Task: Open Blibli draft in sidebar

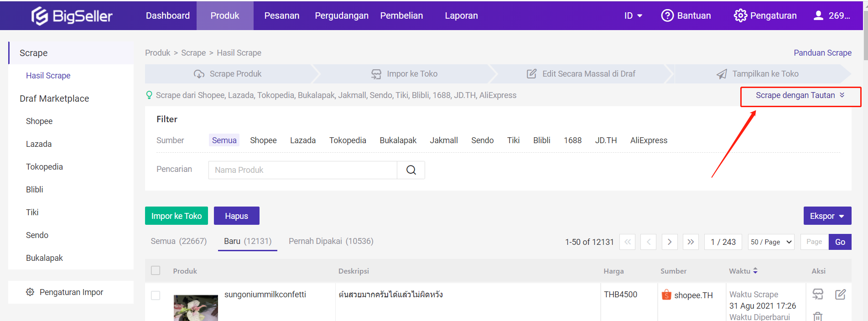Action: 34,190
